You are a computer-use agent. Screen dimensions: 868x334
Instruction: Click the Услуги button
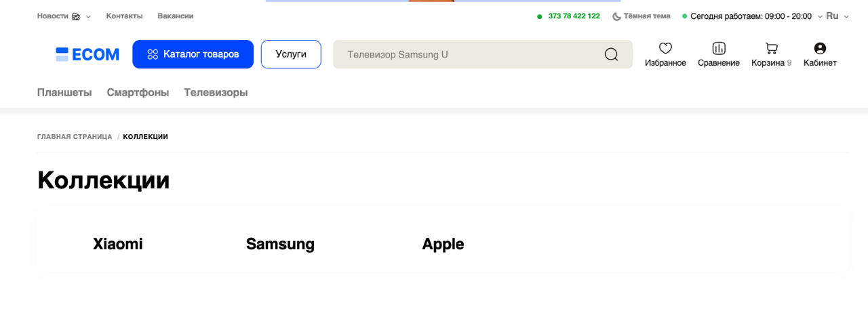(291, 54)
